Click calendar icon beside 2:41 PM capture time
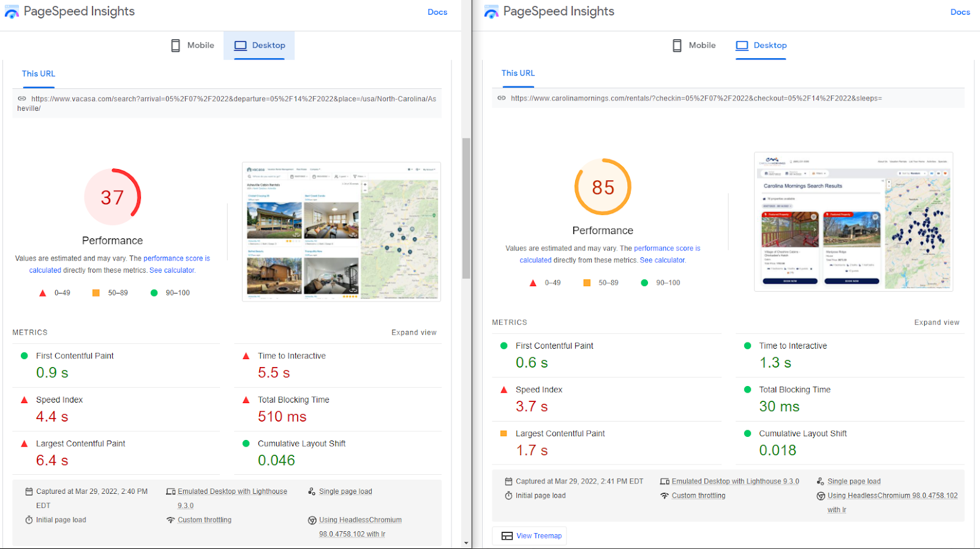The height and width of the screenshot is (549, 980). pyautogui.click(x=508, y=482)
